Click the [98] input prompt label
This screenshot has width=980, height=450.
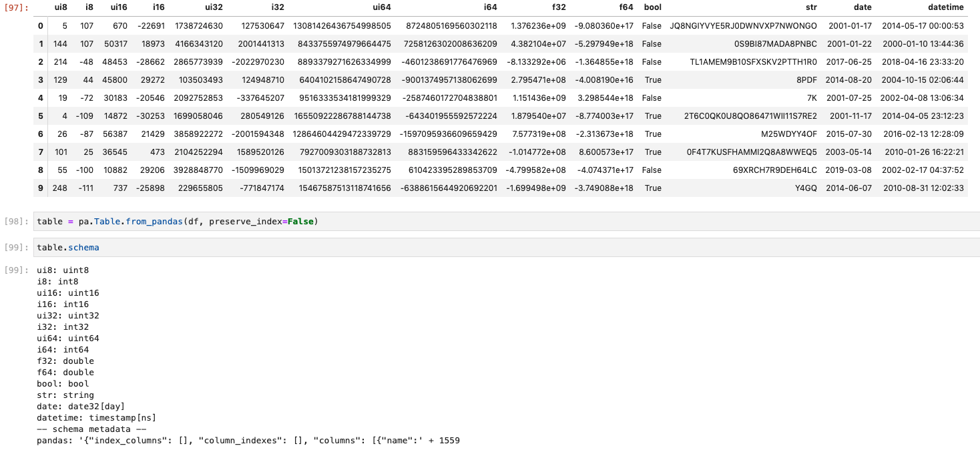click(17, 221)
